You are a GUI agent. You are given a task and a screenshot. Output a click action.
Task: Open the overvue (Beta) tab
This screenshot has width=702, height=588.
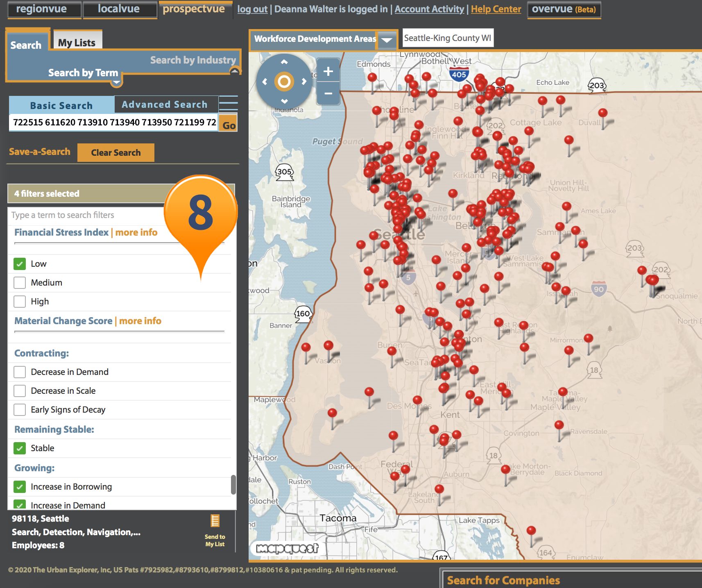pyautogui.click(x=564, y=9)
